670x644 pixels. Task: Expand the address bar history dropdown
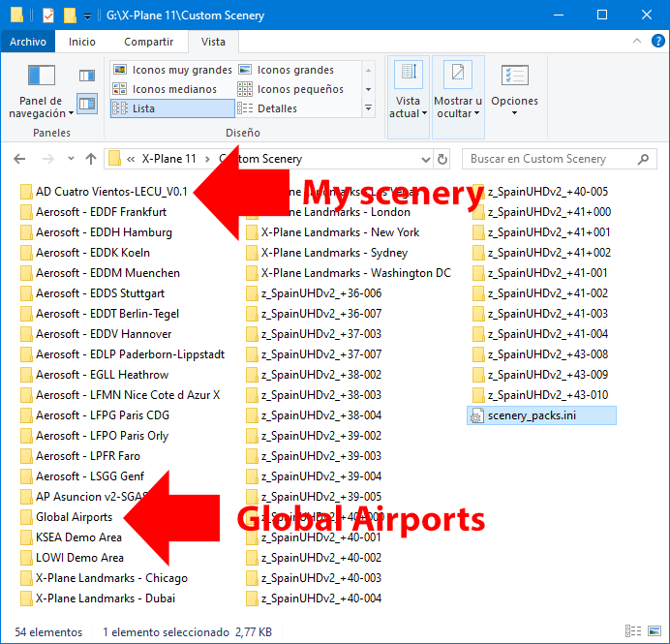425,160
